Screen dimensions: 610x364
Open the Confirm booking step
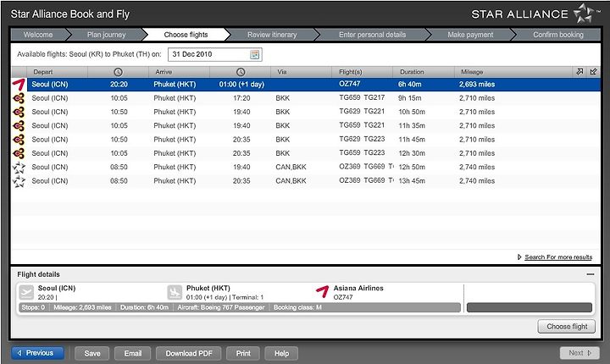[x=558, y=35]
